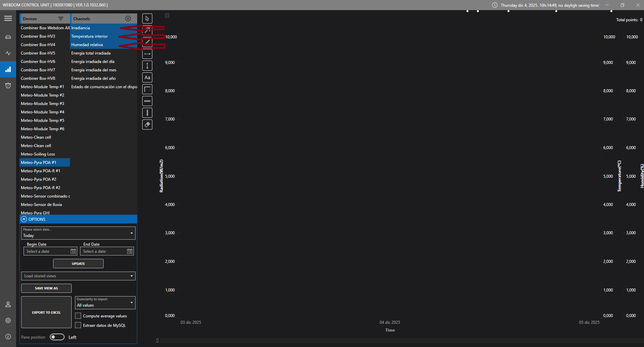Screen dimensions: 644x347
Task: Select the vertical ruler tool
Action: click(147, 113)
